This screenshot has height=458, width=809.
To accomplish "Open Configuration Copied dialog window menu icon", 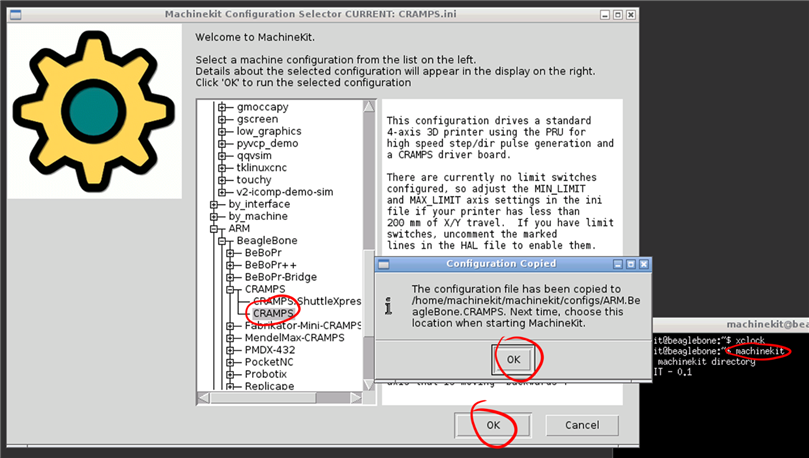I will [383, 265].
